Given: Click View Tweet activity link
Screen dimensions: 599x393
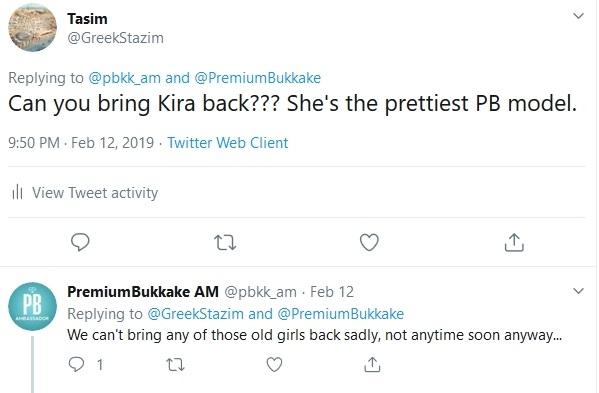Looking at the screenshot, I should 95,192.
